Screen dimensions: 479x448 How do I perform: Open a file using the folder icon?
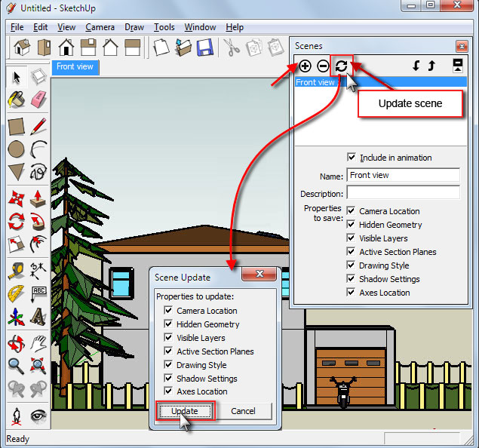[x=183, y=48]
